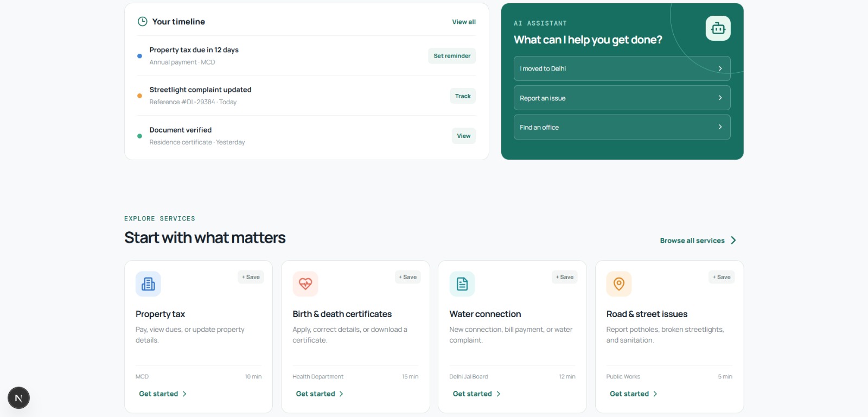Image resolution: width=868 pixels, height=417 pixels.
Task: Click arrow after Road & street Get started
Action: coord(655,394)
